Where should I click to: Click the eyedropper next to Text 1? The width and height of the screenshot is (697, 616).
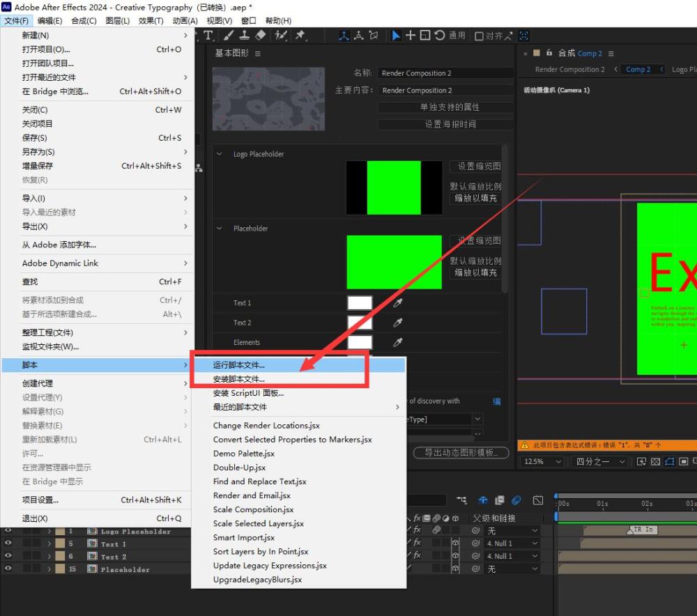point(397,303)
